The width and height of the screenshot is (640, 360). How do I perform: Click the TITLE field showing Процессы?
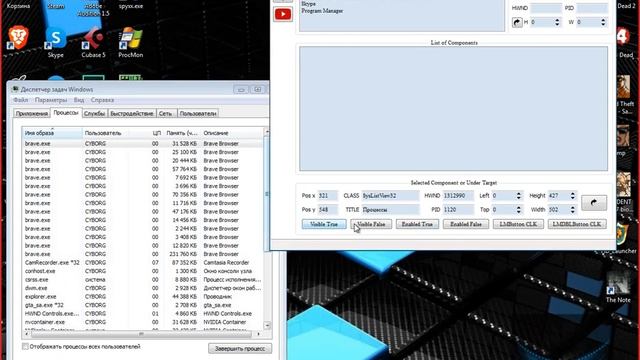point(390,209)
